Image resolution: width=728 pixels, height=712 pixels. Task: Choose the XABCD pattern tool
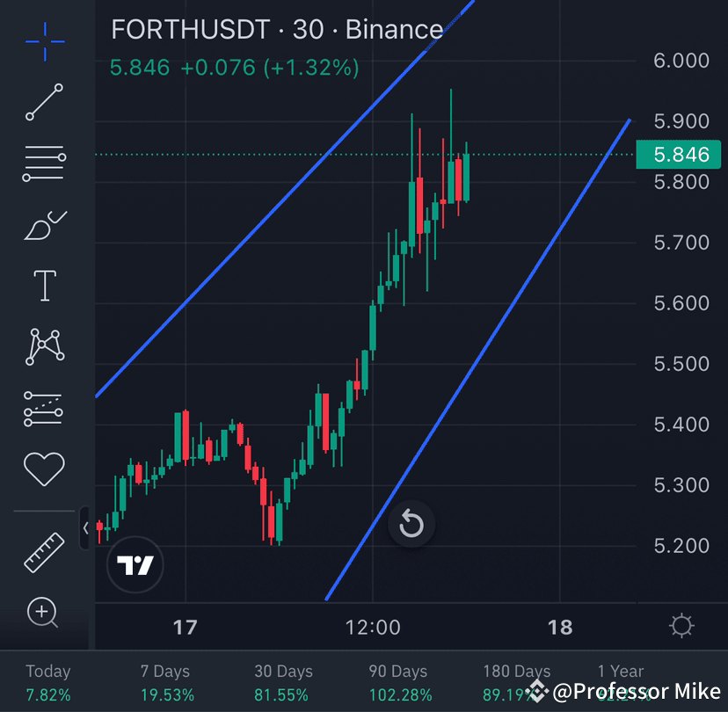(44, 346)
